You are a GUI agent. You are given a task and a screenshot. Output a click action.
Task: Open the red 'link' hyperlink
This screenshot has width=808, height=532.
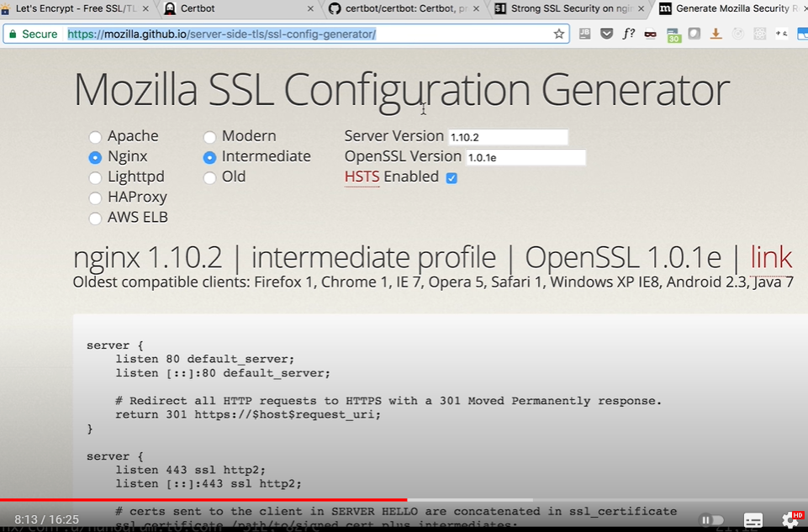pos(771,257)
